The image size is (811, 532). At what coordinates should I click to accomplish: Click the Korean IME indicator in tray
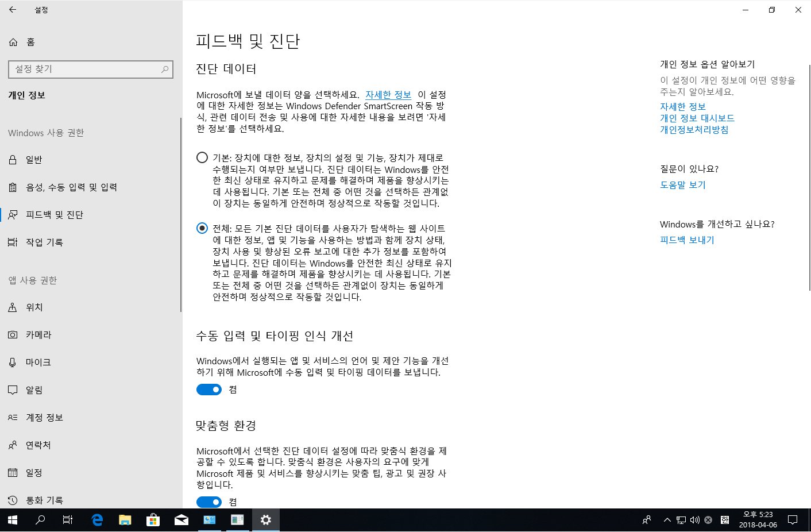point(725,520)
